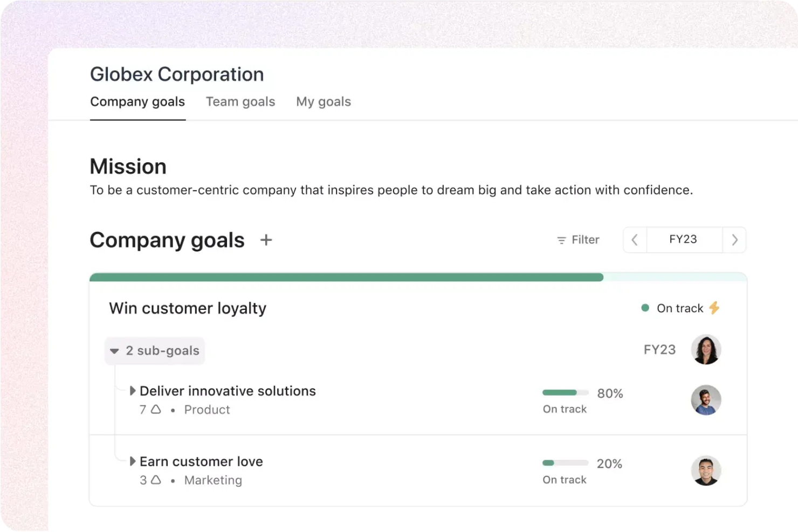Collapse the 2 sub-goals disclosure triangle

pyautogui.click(x=114, y=350)
